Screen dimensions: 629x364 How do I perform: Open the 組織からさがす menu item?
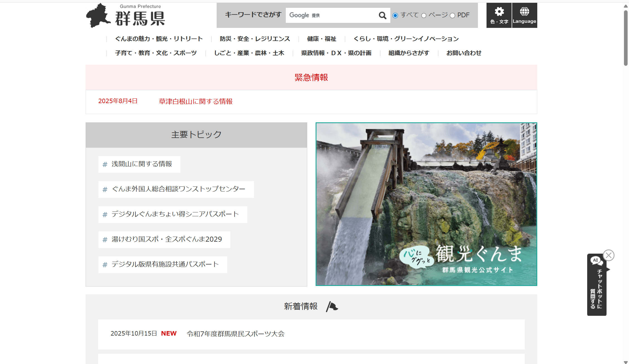pos(409,53)
